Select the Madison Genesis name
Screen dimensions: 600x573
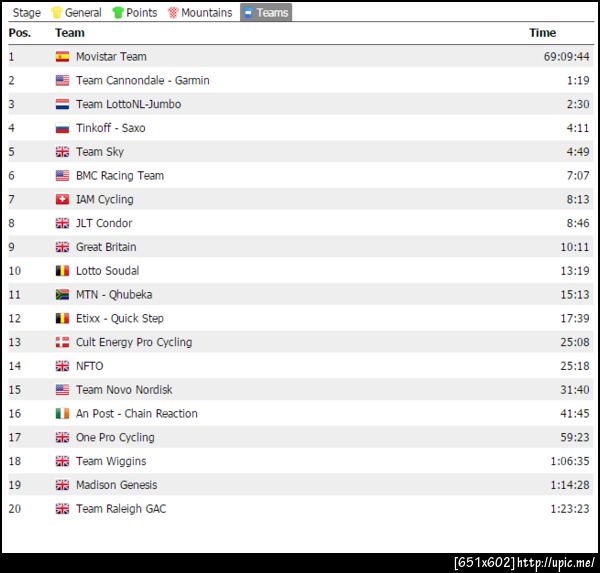116,485
